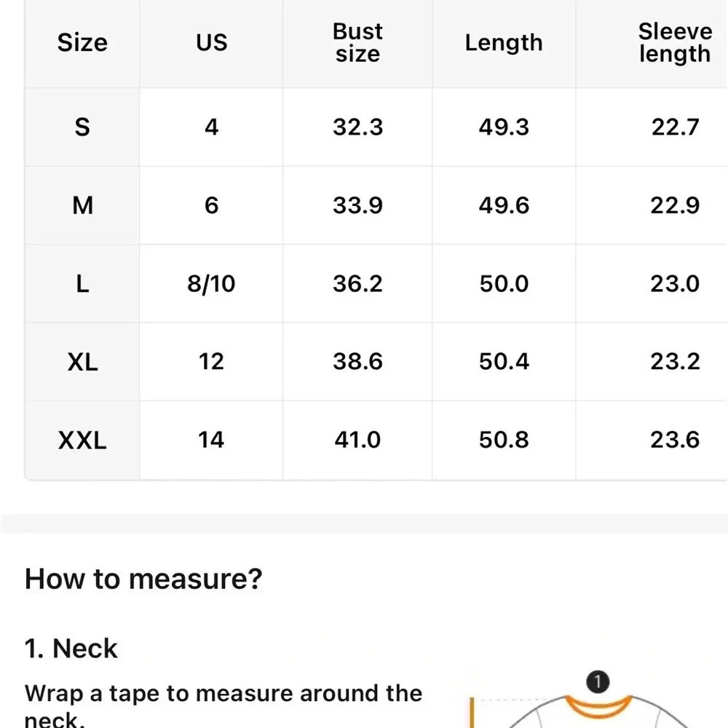Click the How to measure? heading
728x728 pixels.
[143, 579]
